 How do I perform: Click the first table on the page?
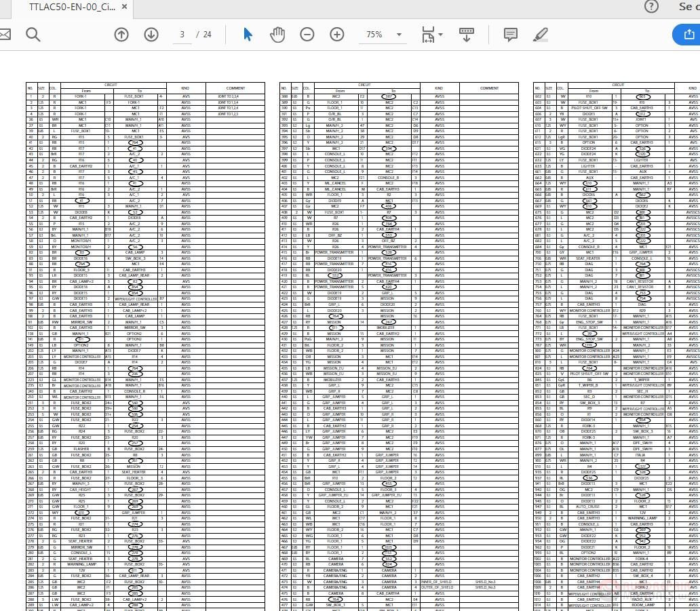pyautogui.click(x=146, y=347)
